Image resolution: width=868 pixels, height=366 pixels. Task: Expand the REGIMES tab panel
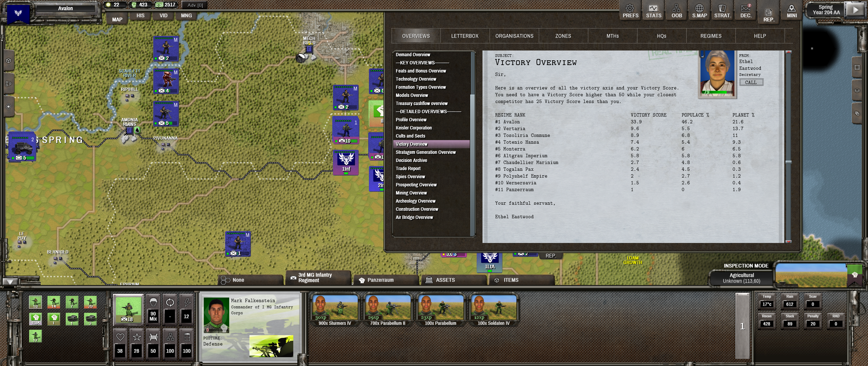[711, 35]
